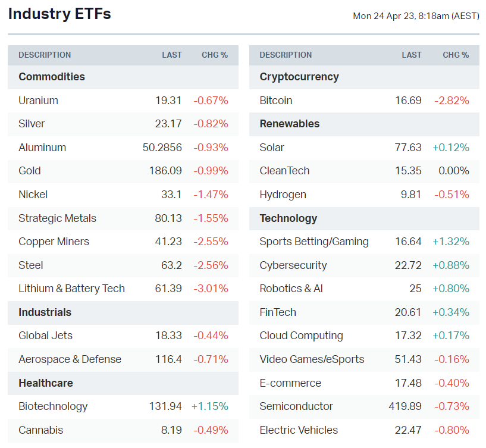
Task: Open the Biotechnology ETF row
Action: (x=53, y=406)
